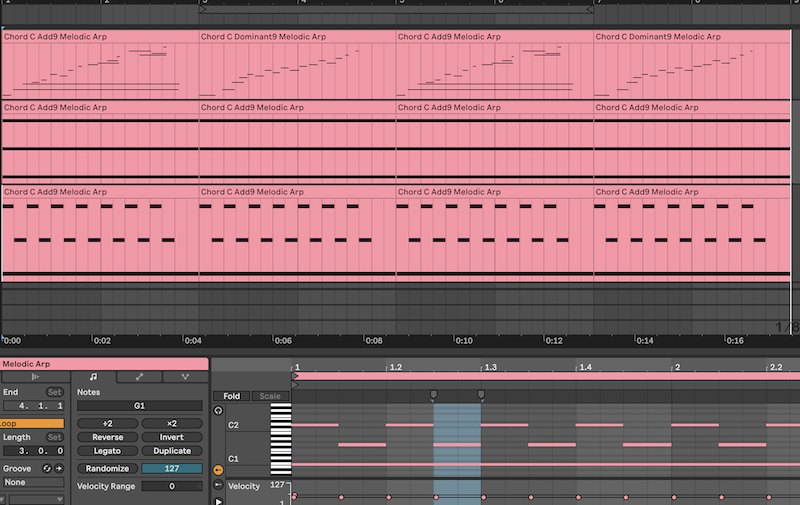Click the orange velocity lane selector icon

[218, 469]
